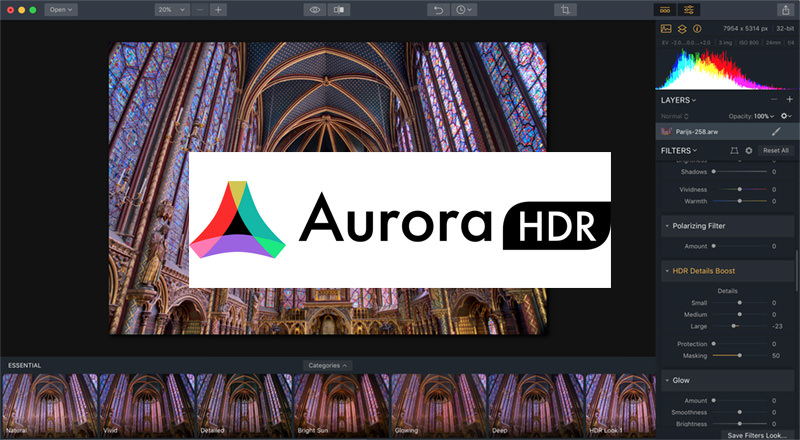Image resolution: width=800 pixels, height=440 pixels.
Task: Select the crop tool
Action: (x=565, y=10)
